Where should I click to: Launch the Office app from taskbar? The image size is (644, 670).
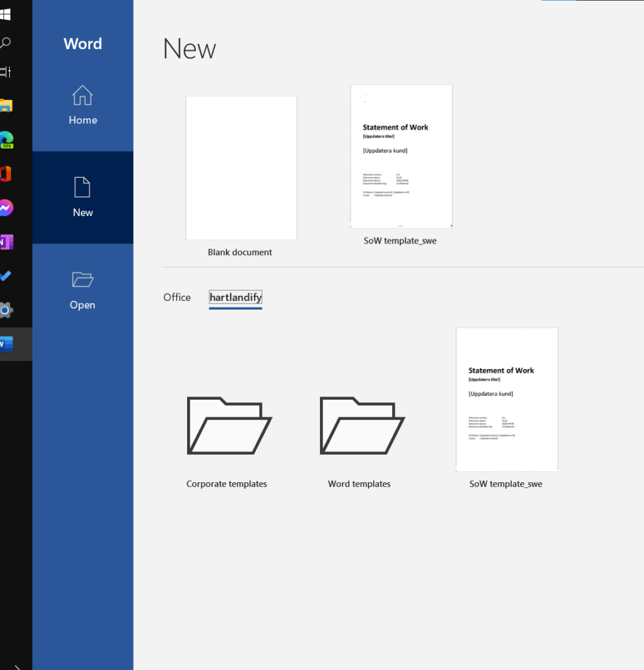[x=5, y=174]
